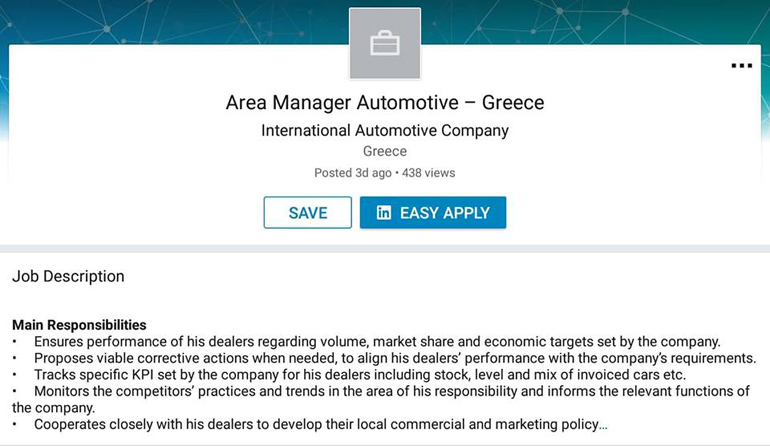Image resolution: width=770 pixels, height=446 pixels.
Task: Click the bullet about ensuring dealers' performance
Action: [377, 342]
